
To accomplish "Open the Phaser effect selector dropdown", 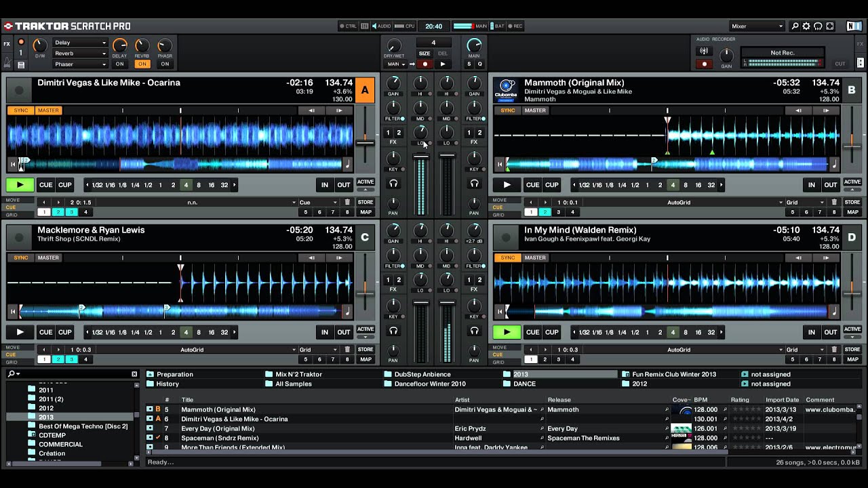I will point(80,64).
